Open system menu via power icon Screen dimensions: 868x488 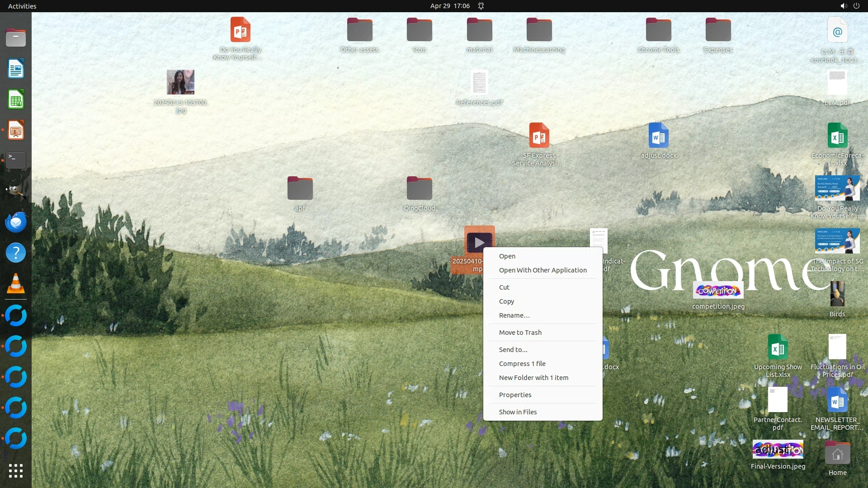point(856,6)
